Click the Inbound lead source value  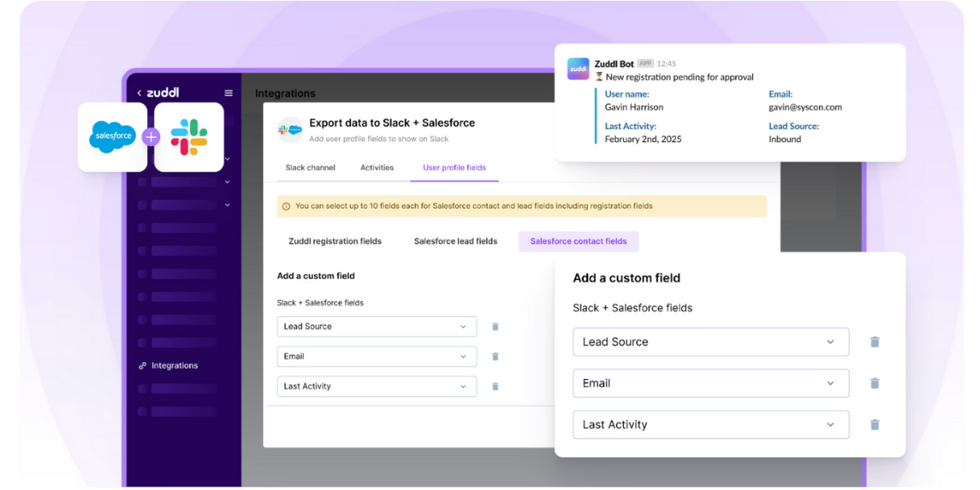pyautogui.click(x=785, y=139)
